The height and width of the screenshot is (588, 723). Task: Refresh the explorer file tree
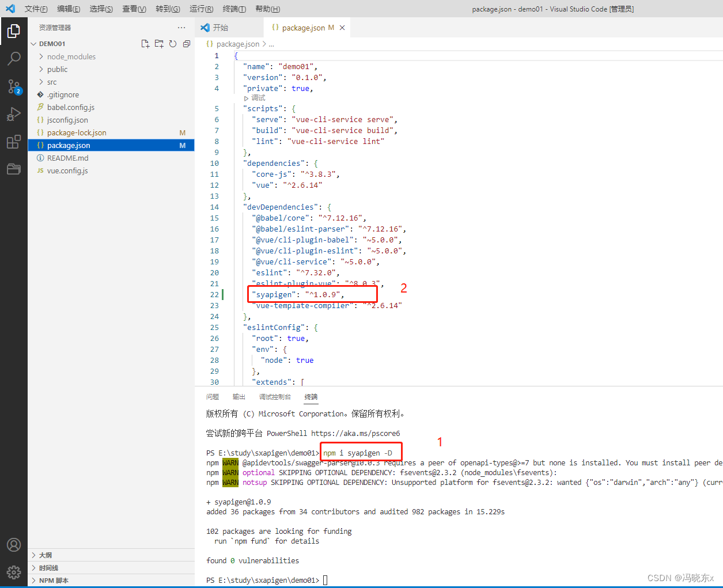173,44
